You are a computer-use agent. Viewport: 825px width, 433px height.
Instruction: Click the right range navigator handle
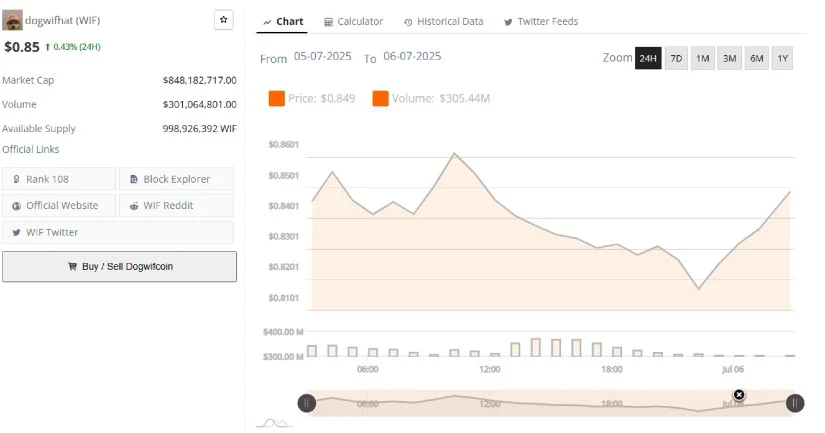[795, 403]
